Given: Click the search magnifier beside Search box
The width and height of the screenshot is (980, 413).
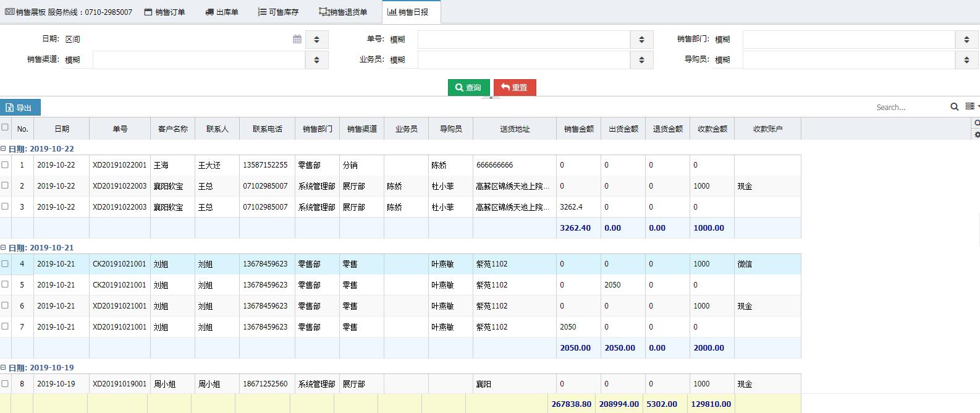Looking at the screenshot, I should 955,107.
